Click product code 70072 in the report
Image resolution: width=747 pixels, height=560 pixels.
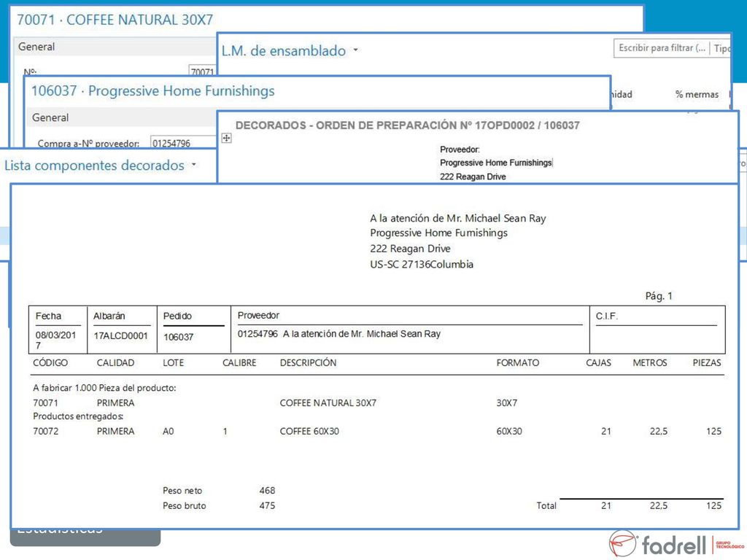point(45,432)
